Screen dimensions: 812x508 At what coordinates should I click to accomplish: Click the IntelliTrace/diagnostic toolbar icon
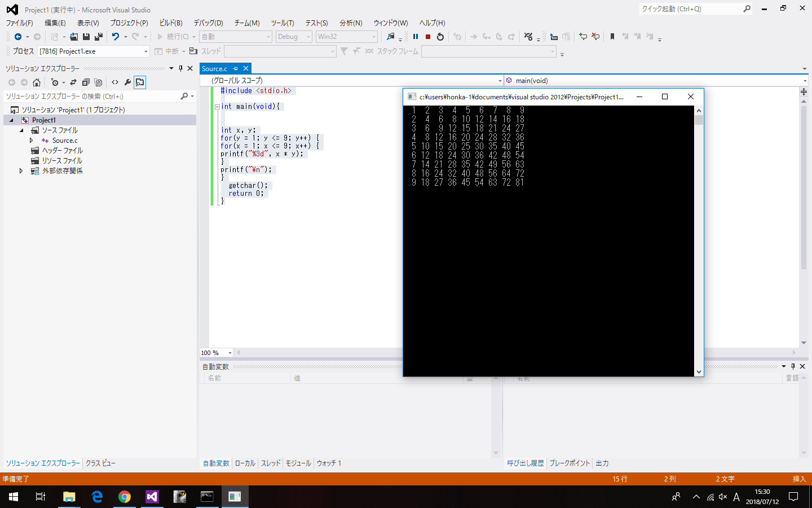(x=528, y=37)
